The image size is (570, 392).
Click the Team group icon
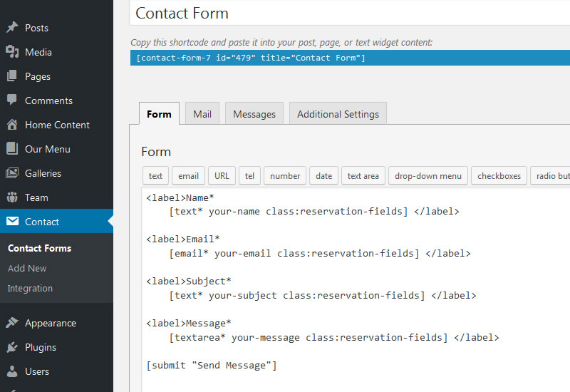12,197
